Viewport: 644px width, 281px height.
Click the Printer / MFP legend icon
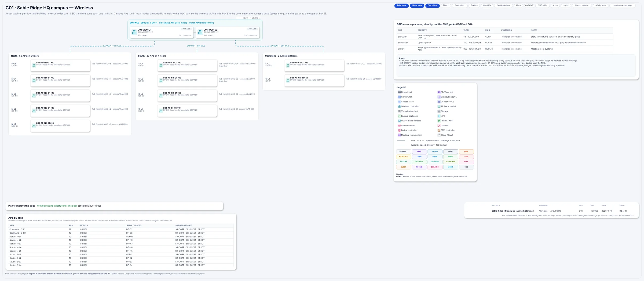click(x=439, y=121)
